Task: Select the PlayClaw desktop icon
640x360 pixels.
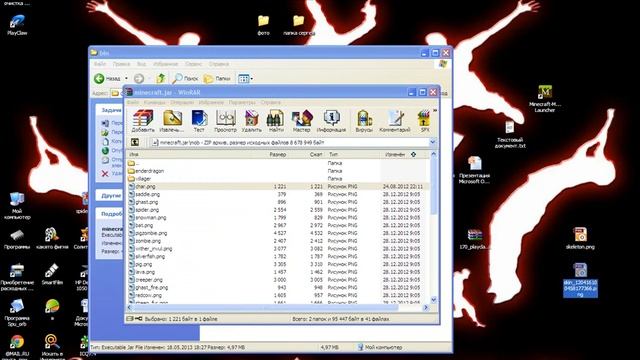Action: (x=17, y=24)
